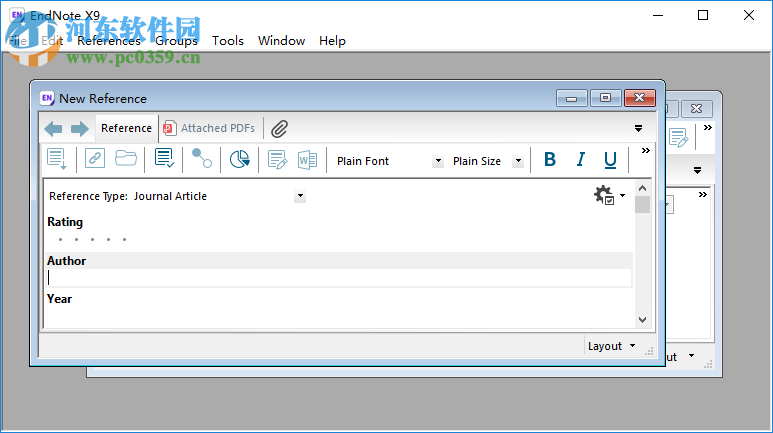Apply italic formatting

(581, 159)
